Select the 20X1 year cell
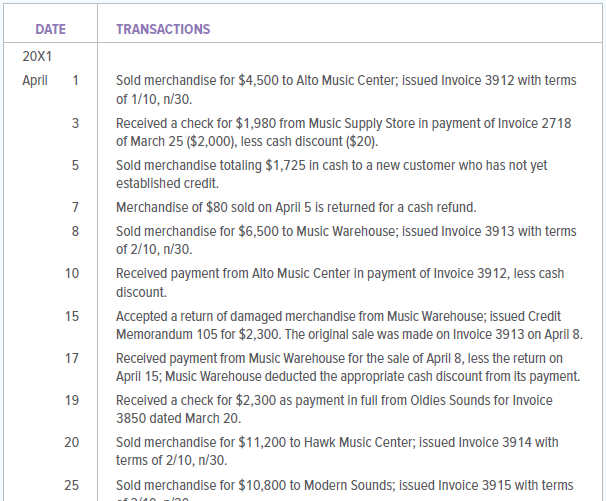606x501 pixels. click(38, 57)
